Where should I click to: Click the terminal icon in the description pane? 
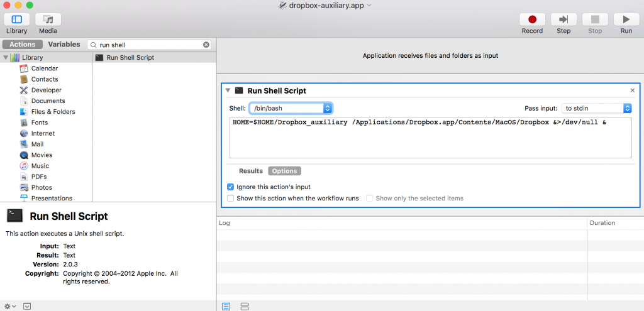coord(15,216)
